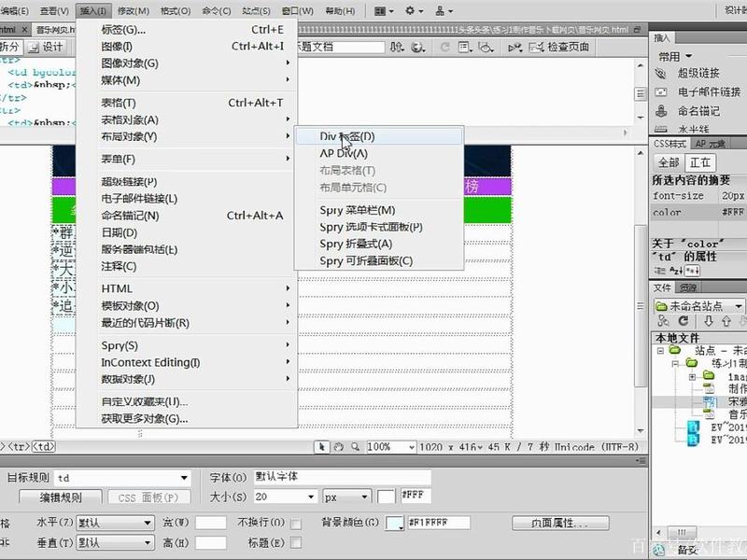This screenshot has height=560, width=747.
Task: Open the 常用 category dropdown in Insert panel
Action: tap(674, 57)
